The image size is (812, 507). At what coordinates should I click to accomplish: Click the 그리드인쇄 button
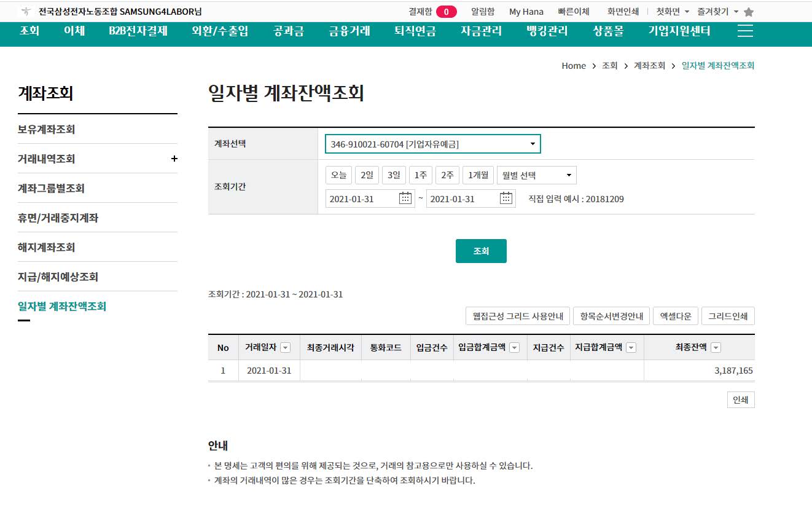coord(728,316)
